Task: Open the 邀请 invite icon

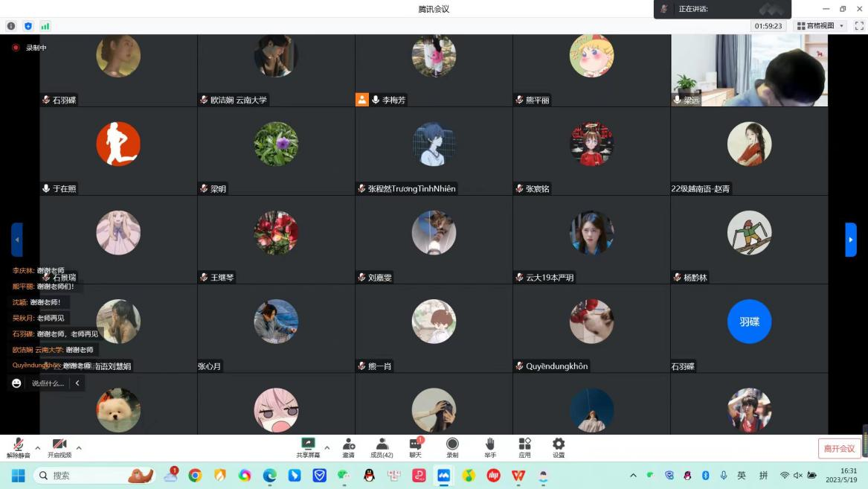Action: pyautogui.click(x=348, y=447)
